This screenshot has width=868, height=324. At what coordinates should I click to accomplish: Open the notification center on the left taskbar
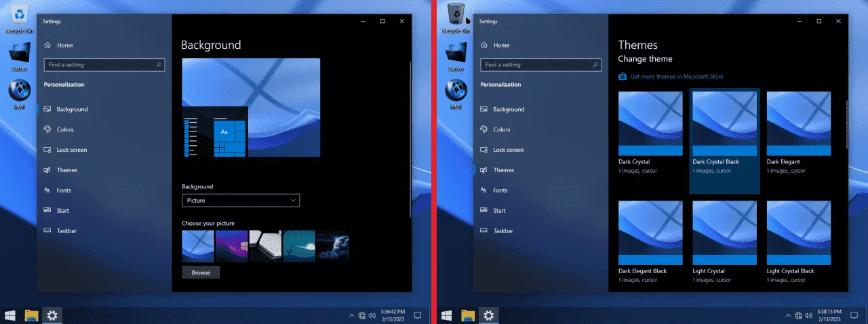pyautogui.click(x=418, y=315)
